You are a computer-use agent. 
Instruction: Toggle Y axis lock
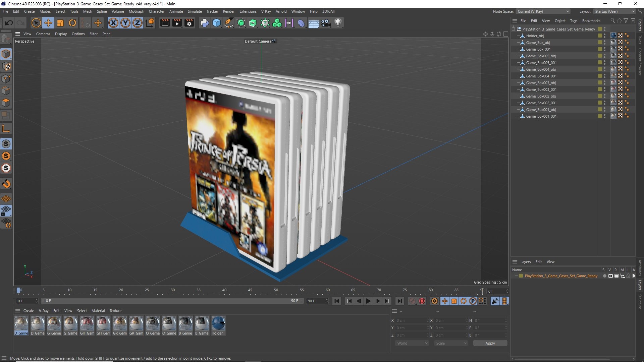[x=125, y=23]
